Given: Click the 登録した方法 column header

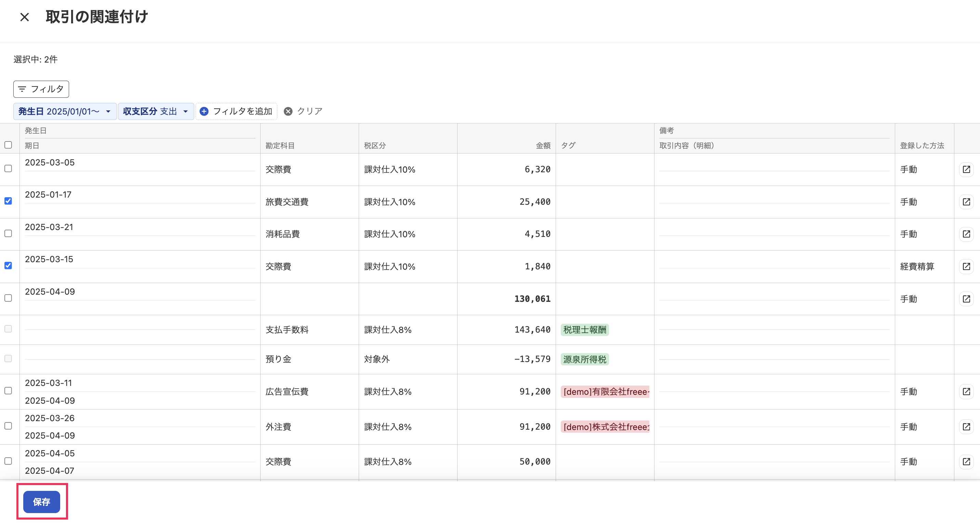Looking at the screenshot, I should [922, 146].
